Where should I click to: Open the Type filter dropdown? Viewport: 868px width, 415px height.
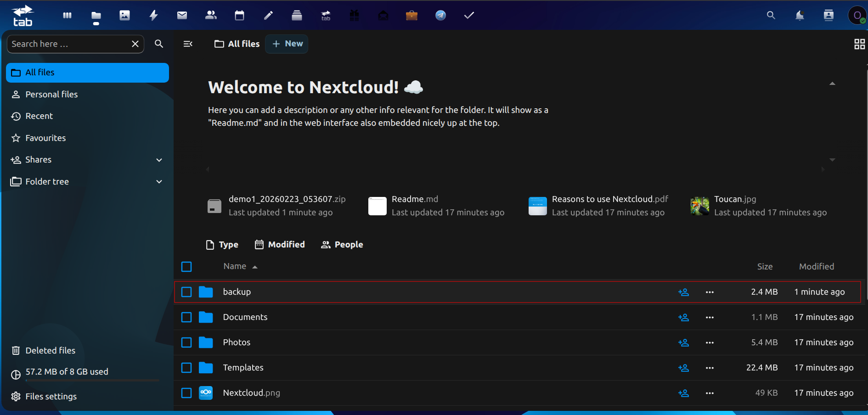pos(222,245)
